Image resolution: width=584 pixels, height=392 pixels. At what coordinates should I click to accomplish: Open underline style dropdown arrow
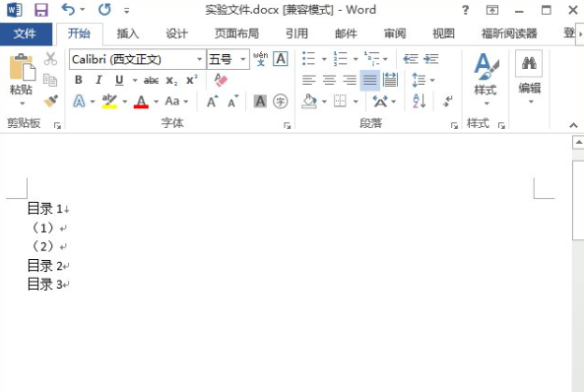pyautogui.click(x=135, y=80)
